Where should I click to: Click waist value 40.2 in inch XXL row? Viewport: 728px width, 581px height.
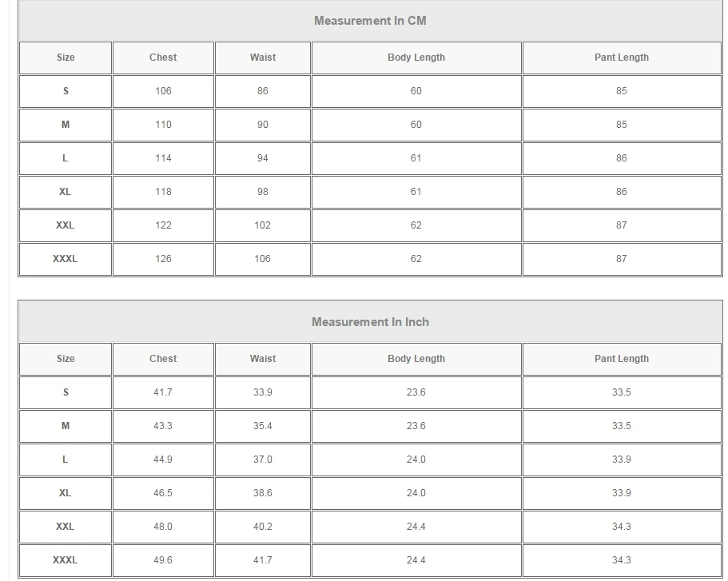point(262,527)
